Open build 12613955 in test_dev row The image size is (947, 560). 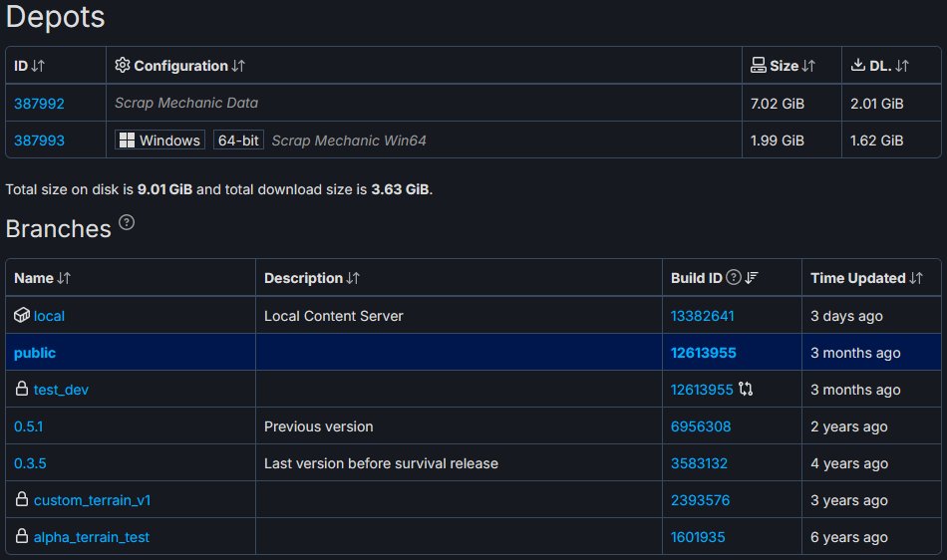coord(702,390)
